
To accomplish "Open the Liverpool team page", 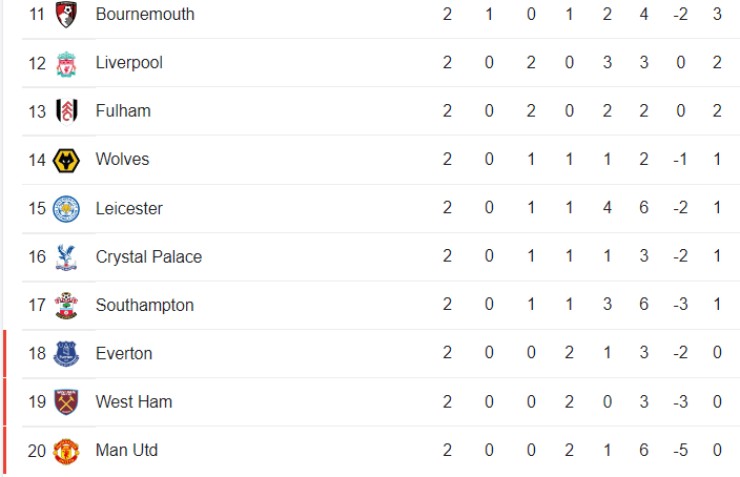I will pos(129,63).
